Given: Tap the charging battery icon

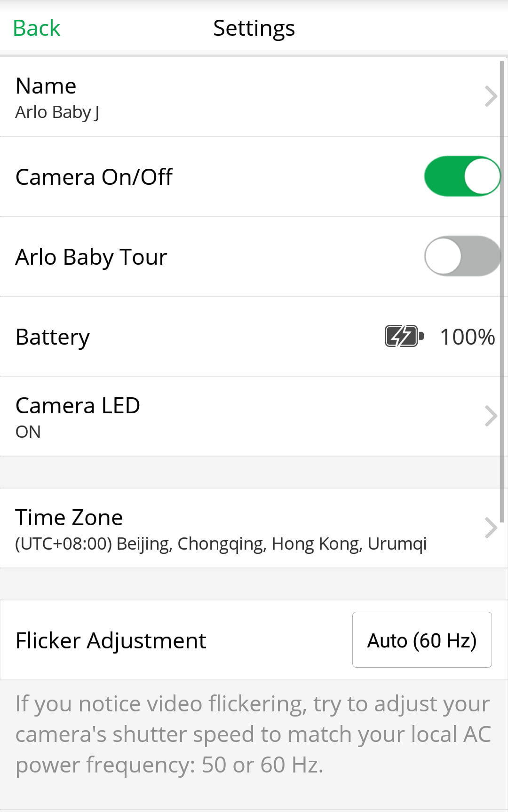Looking at the screenshot, I should 404,336.
